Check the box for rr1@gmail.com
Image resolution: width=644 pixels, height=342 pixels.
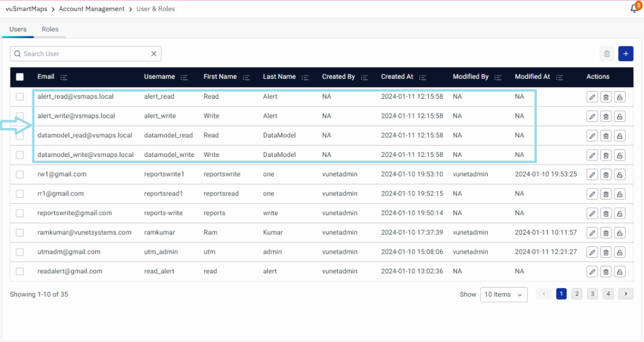[x=20, y=194]
